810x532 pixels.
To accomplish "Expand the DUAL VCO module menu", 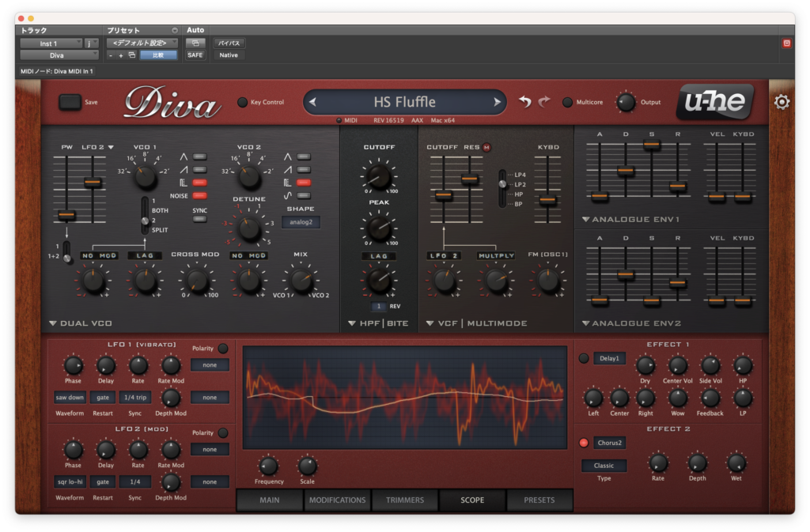I will point(53,323).
